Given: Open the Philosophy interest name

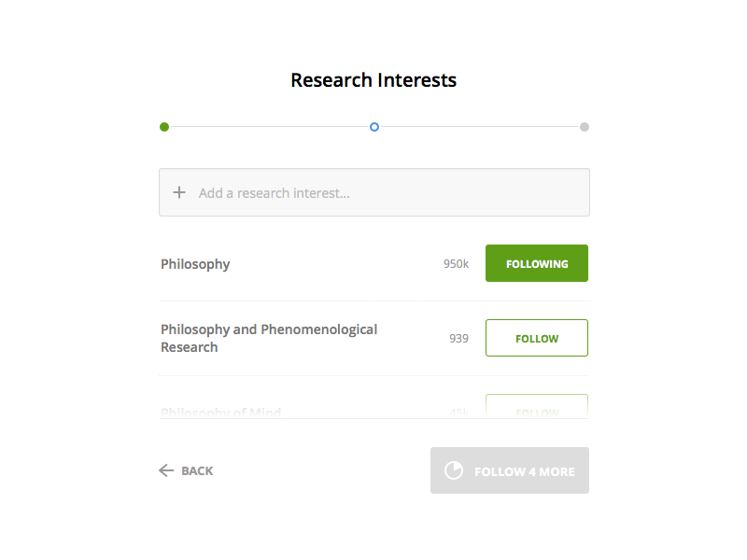Looking at the screenshot, I should [x=195, y=264].
